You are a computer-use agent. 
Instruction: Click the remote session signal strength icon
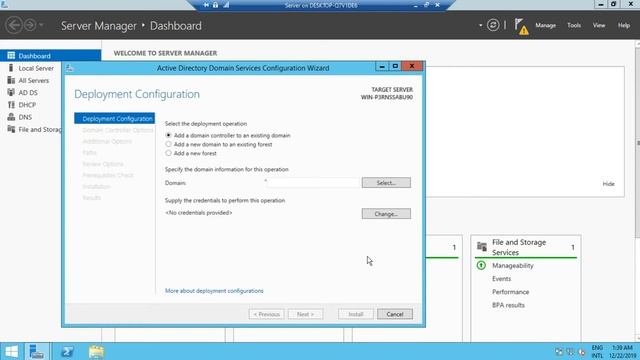point(226,5)
